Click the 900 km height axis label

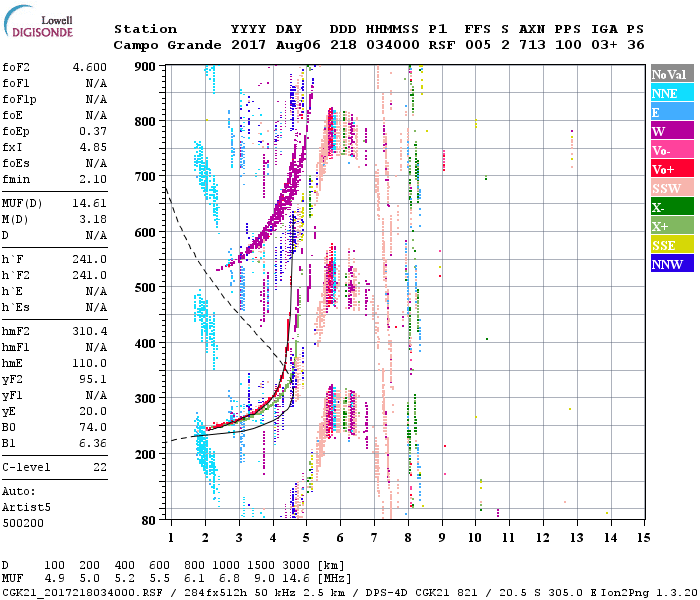click(x=145, y=67)
